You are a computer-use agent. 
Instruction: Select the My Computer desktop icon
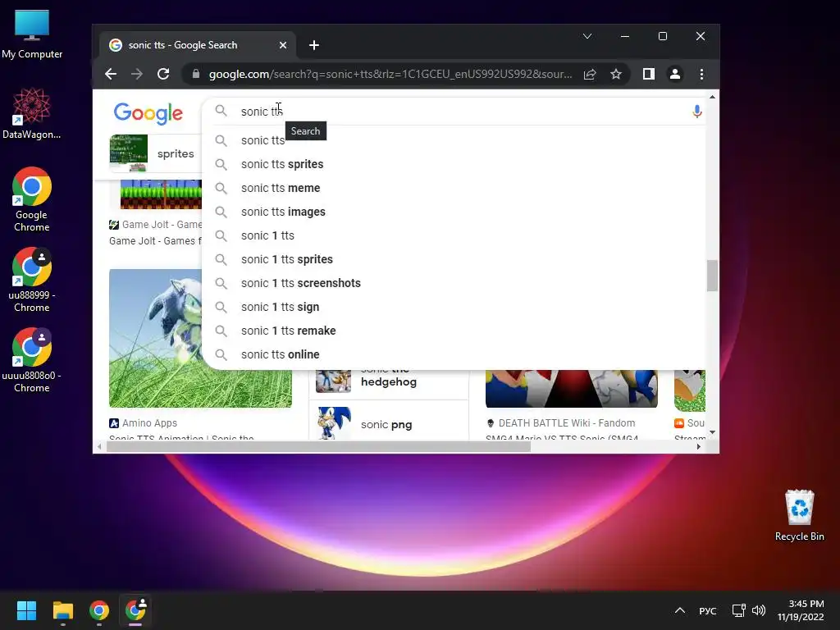tap(32, 34)
